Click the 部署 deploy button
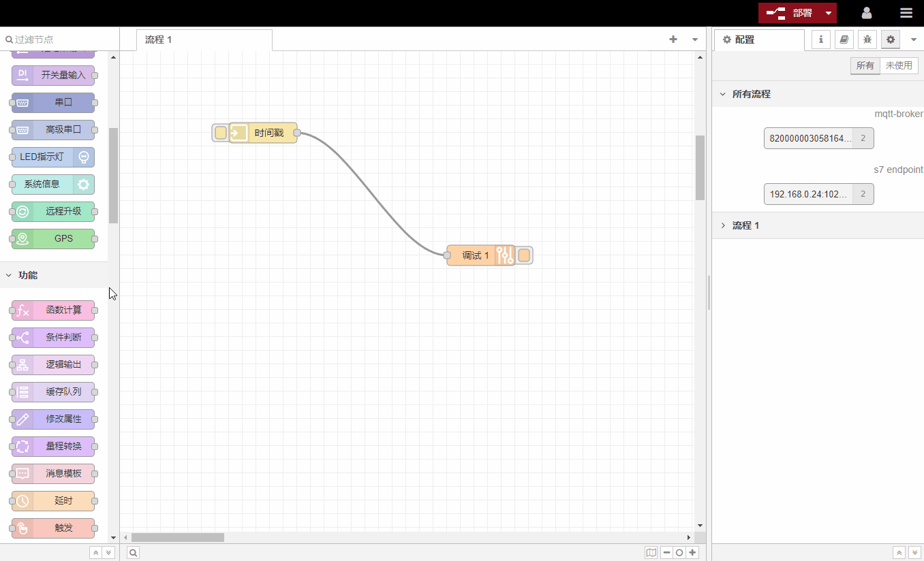The width and height of the screenshot is (924, 561). point(789,13)
